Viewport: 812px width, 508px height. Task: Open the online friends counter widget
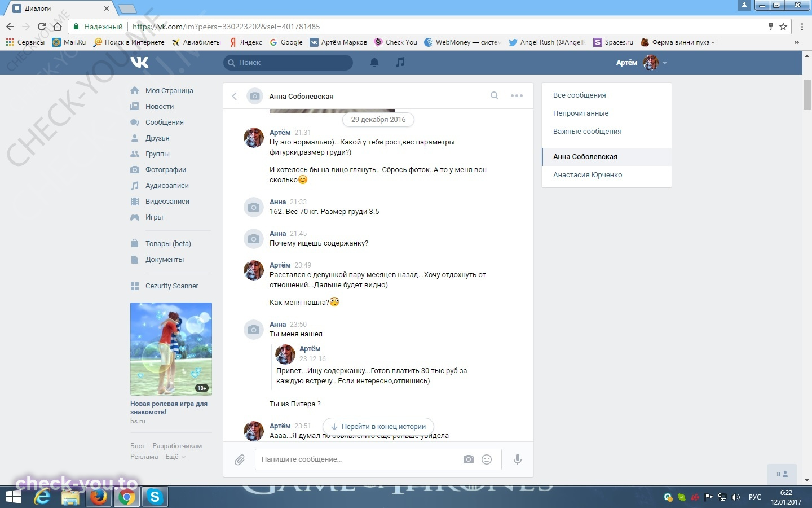(782, 474)
